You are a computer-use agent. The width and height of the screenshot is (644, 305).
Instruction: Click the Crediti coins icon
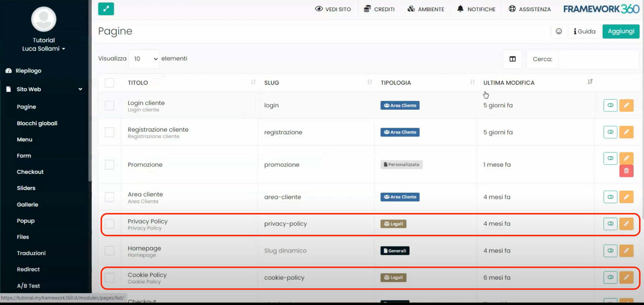(x=367, y=9)
